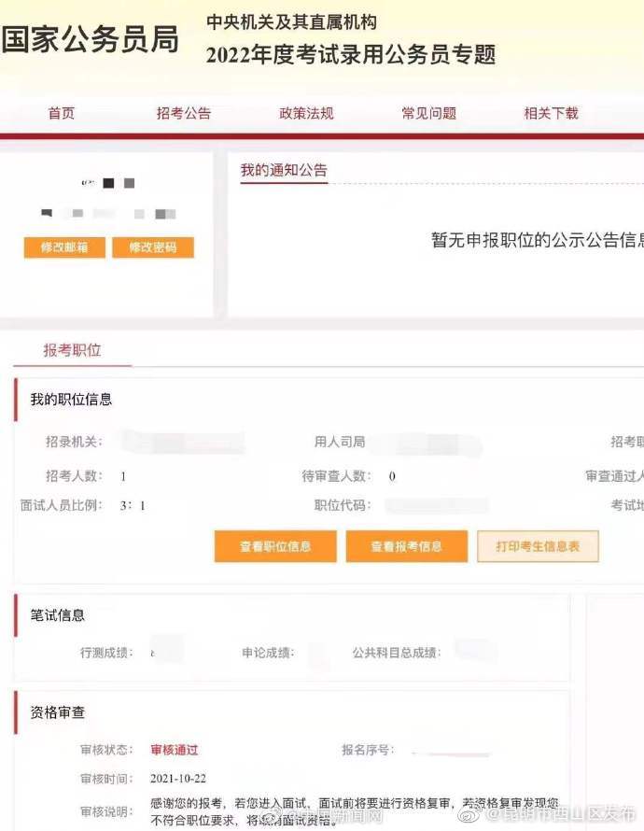Click the 招录机关 label
644x831 pixels.
click(x=74, y=442)
